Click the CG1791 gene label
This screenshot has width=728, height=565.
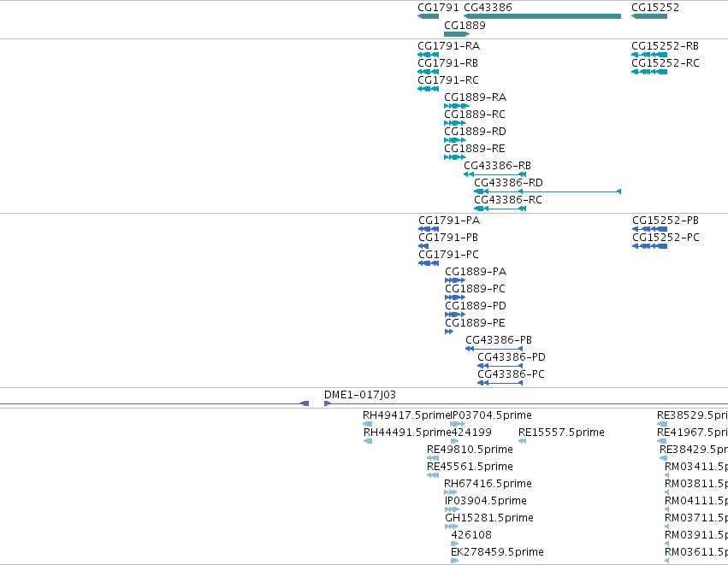[x=438, y=8]
